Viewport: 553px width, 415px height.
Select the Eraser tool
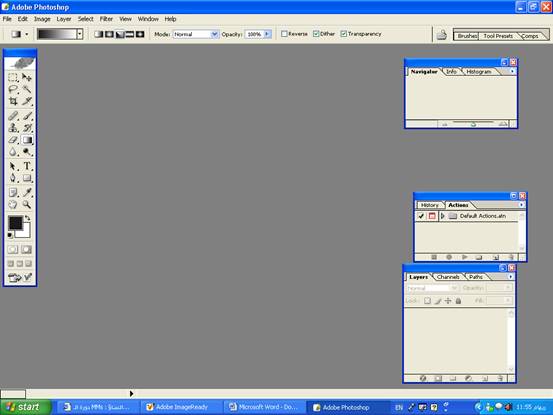[x=13, y=140]
